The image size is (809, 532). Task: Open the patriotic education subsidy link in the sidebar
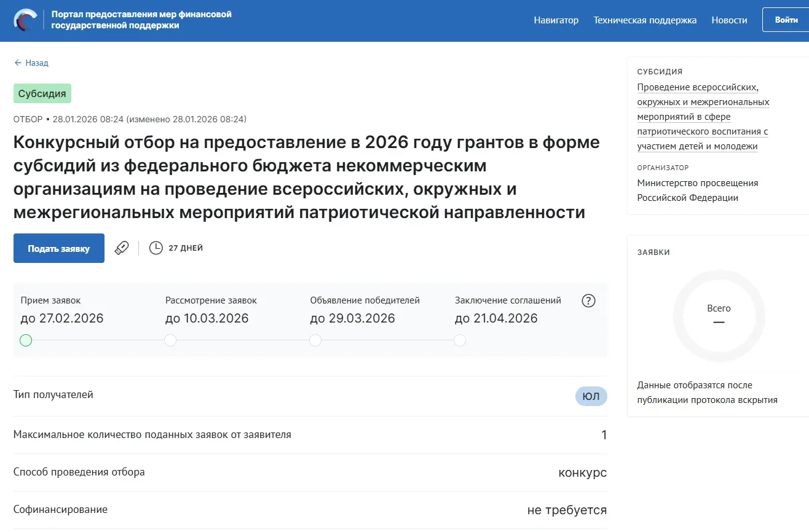pyautogui.click(x=703, y=117)
